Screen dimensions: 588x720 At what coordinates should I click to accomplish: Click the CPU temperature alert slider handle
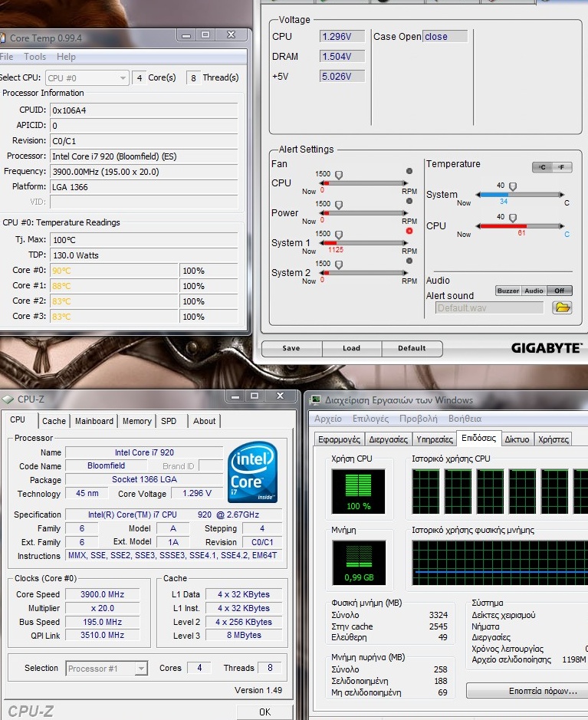click(x=513, y=218)
